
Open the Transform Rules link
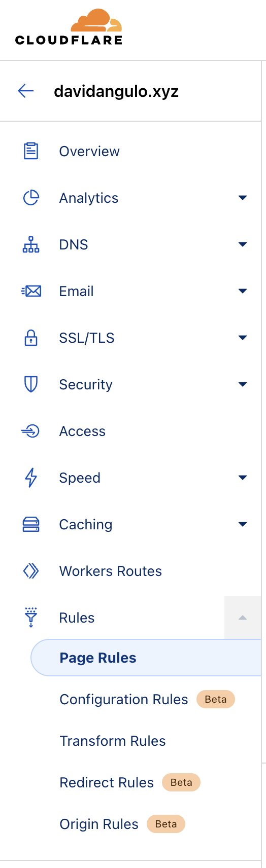(113, 741)
